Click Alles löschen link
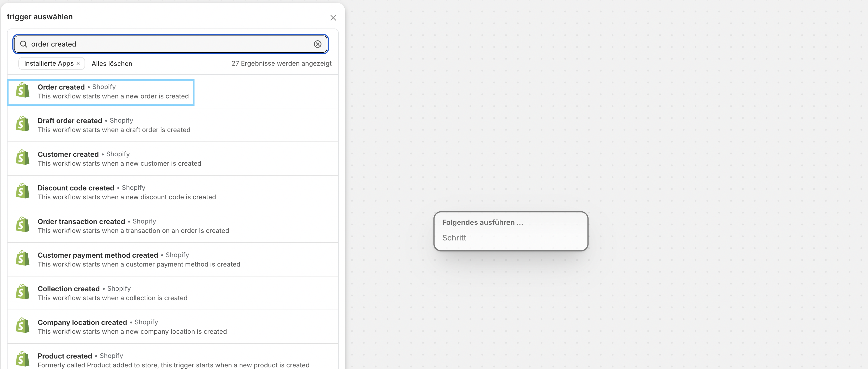The height and width of the screenshot is (369, 868). pyautogui.click(x=112, y=64)
